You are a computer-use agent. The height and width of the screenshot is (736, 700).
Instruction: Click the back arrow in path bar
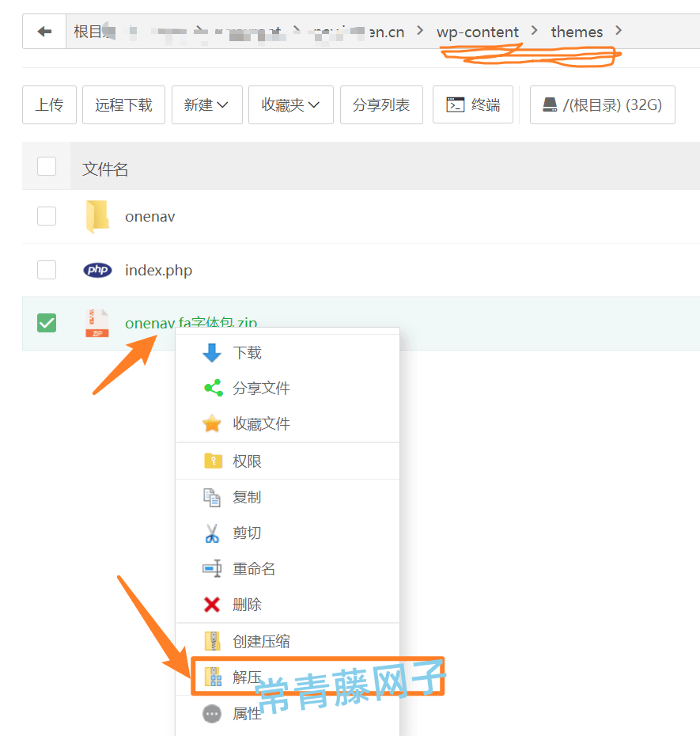click(x=44, y=32)
